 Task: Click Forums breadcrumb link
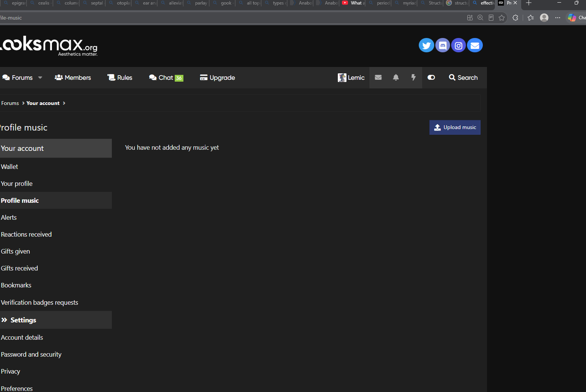[10, 103]
